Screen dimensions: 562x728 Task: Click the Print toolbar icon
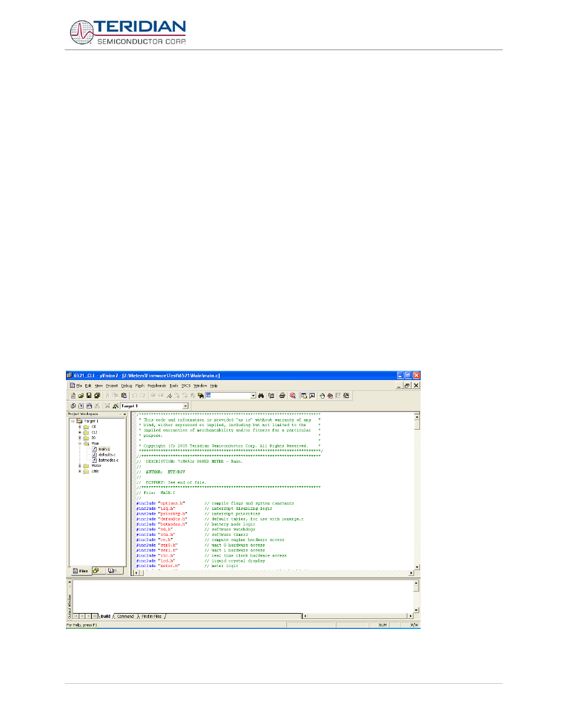[x=282, y=396]
